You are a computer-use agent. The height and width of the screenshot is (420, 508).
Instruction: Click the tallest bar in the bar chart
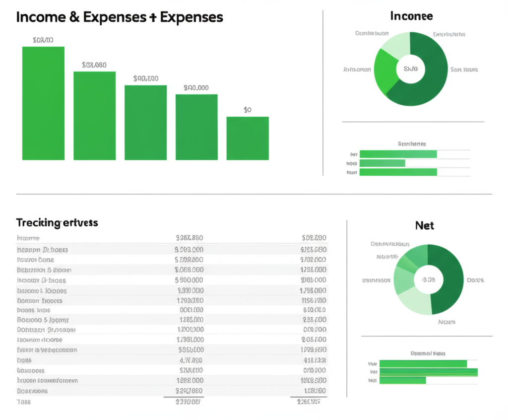[43, 103]
